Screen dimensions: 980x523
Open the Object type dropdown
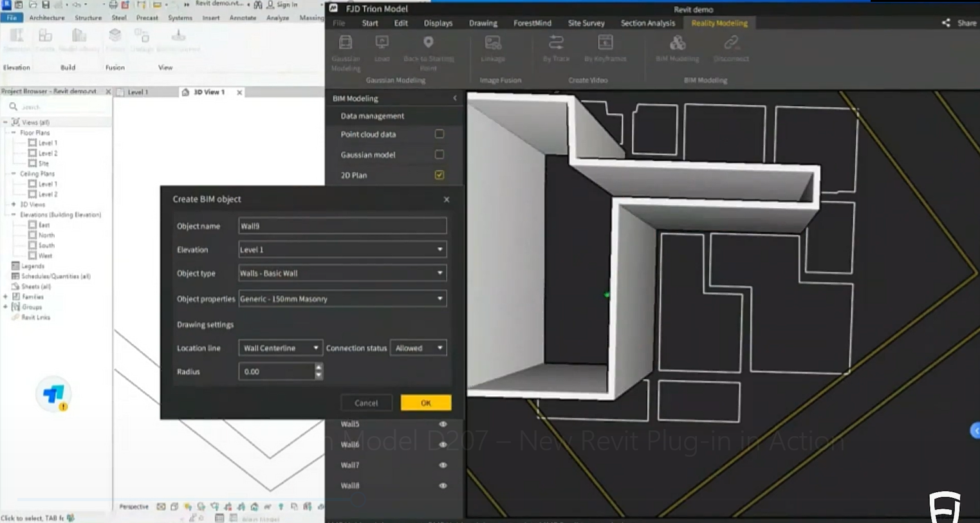(x=342, y=273)
